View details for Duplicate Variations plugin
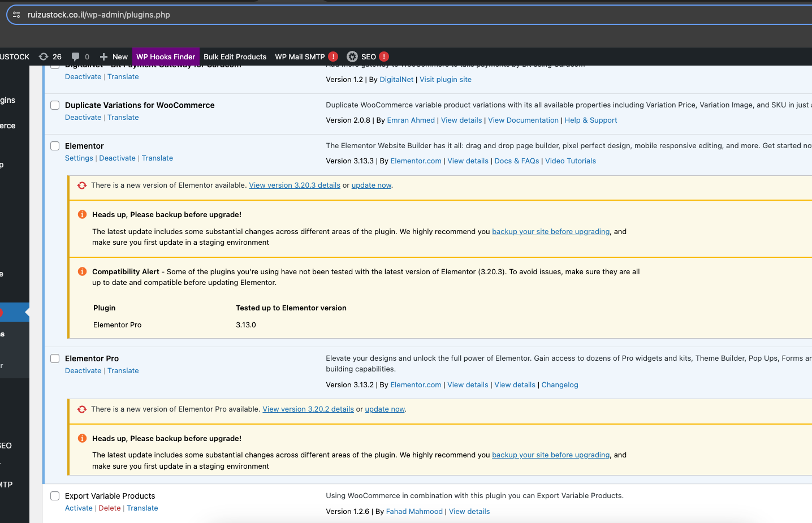This screenshot has height=523, width=812. tap(461, 120)
